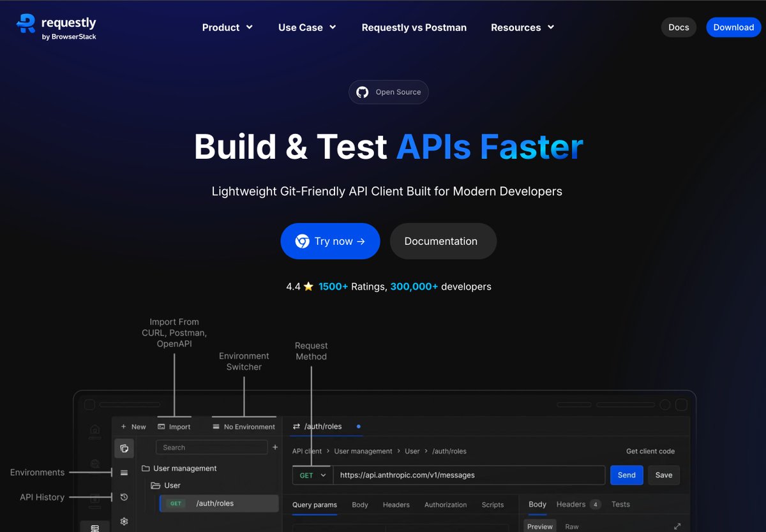Click the plus icon beside Search
The image size is (766, 532).
(275, 448)
